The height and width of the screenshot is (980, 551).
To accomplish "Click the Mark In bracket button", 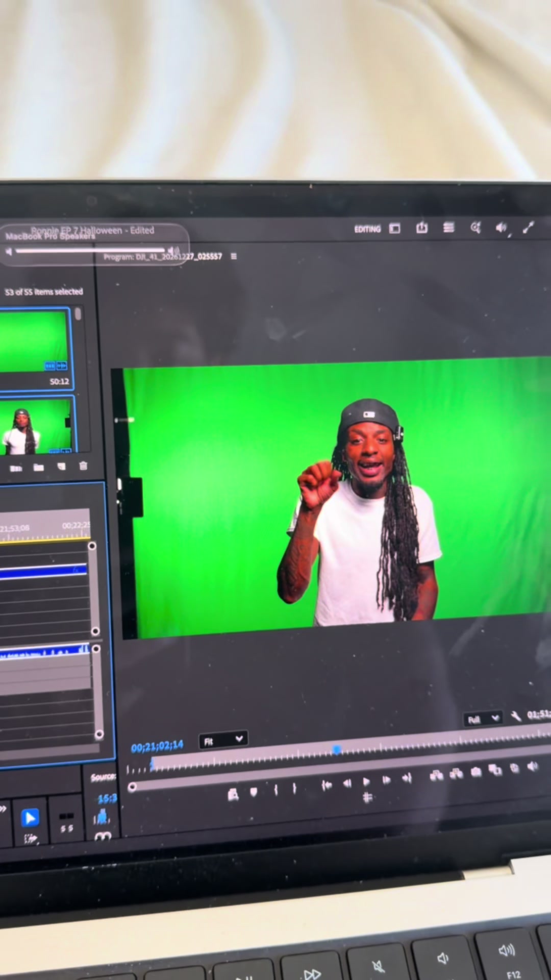I will (x=275, y=790).
